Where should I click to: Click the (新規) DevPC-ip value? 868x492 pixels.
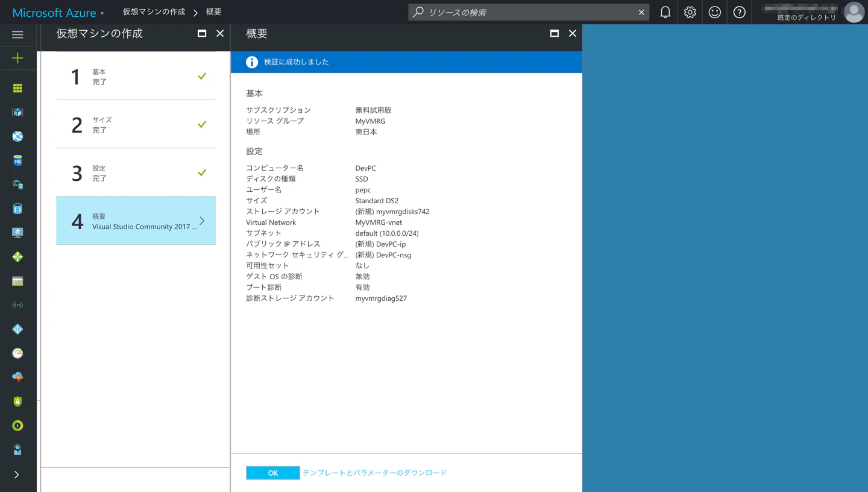[380, 244]
